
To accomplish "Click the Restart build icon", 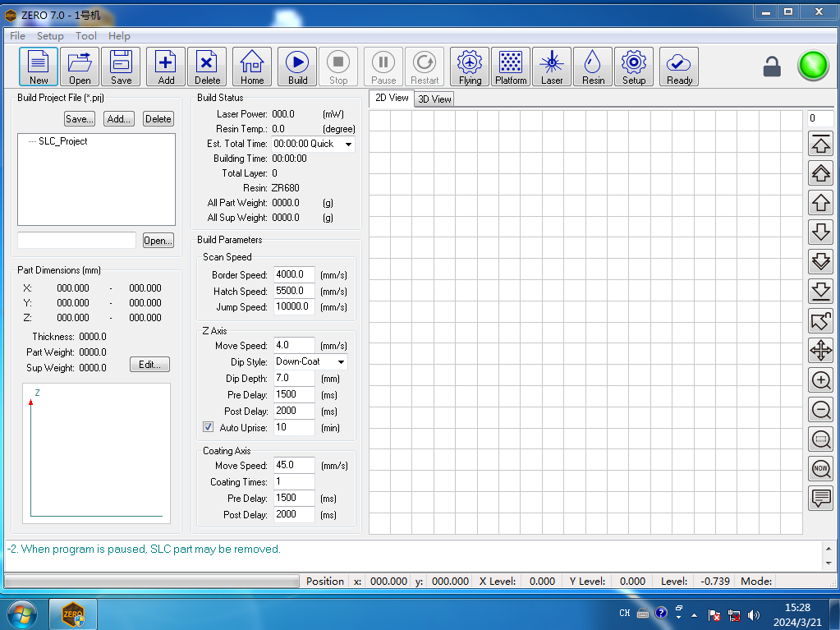I will pyautogui.click(x=425, y=67).
